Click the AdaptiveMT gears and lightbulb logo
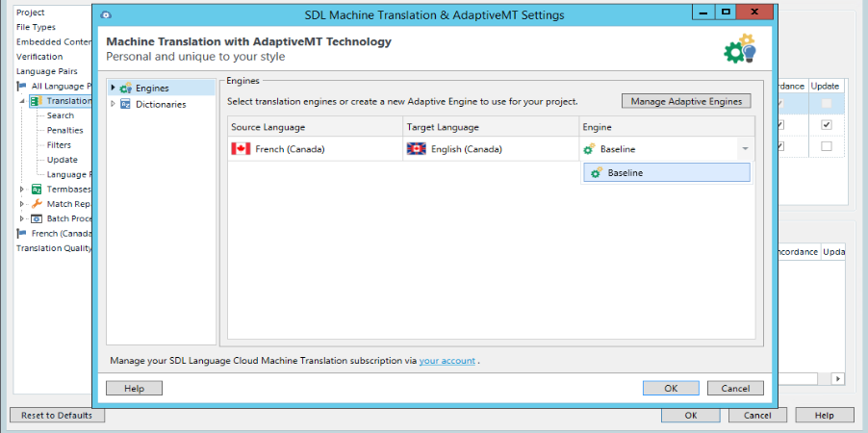Screen dimensions: 868x433 pos(739,50)
